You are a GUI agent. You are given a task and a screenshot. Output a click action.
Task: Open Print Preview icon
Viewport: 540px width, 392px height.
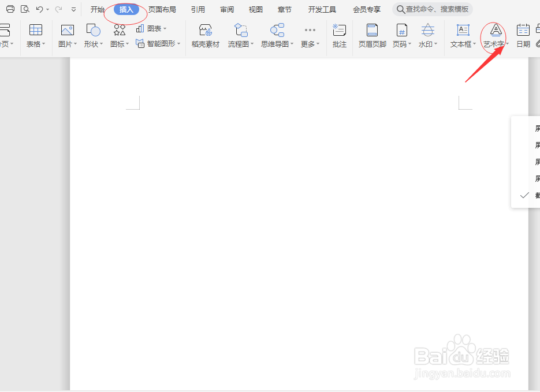pos(25,9)
